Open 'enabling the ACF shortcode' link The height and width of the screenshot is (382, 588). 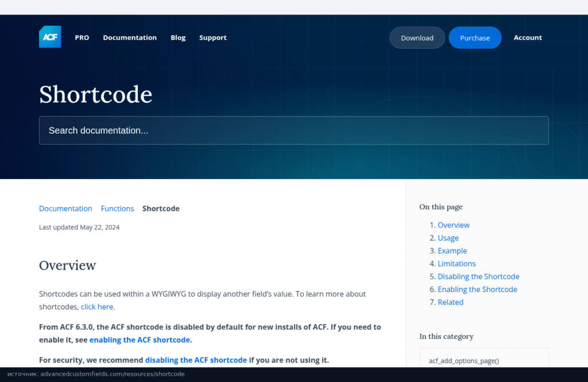pyautogui.click(x=140, y=340)
